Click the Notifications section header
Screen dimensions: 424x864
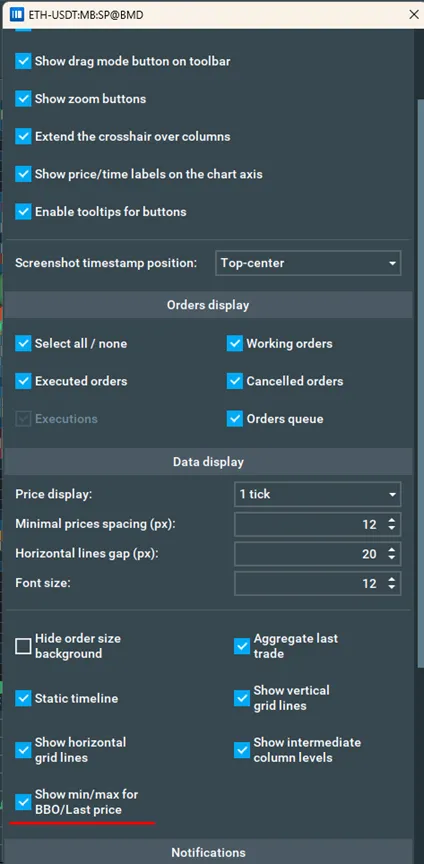[208, 852]
